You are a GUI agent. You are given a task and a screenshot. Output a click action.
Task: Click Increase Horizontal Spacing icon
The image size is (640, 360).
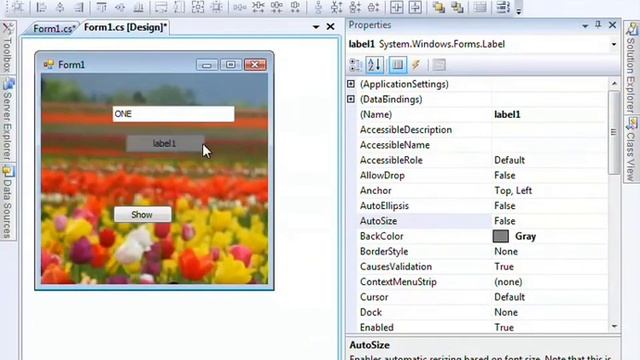click(258, 7)
